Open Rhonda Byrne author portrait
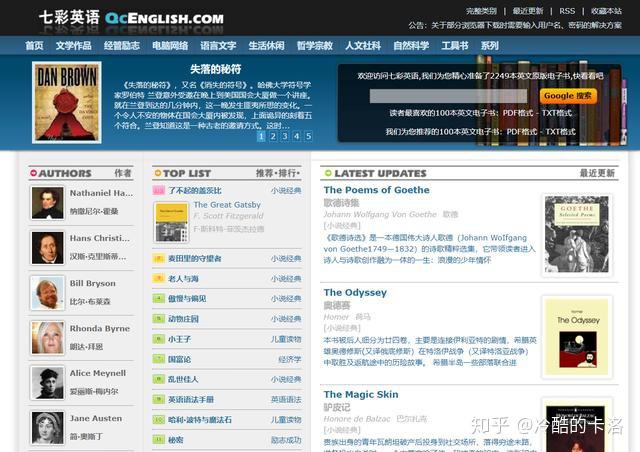Screen dimensions: 640x452 pyautogui.click(x=48, y=338)
